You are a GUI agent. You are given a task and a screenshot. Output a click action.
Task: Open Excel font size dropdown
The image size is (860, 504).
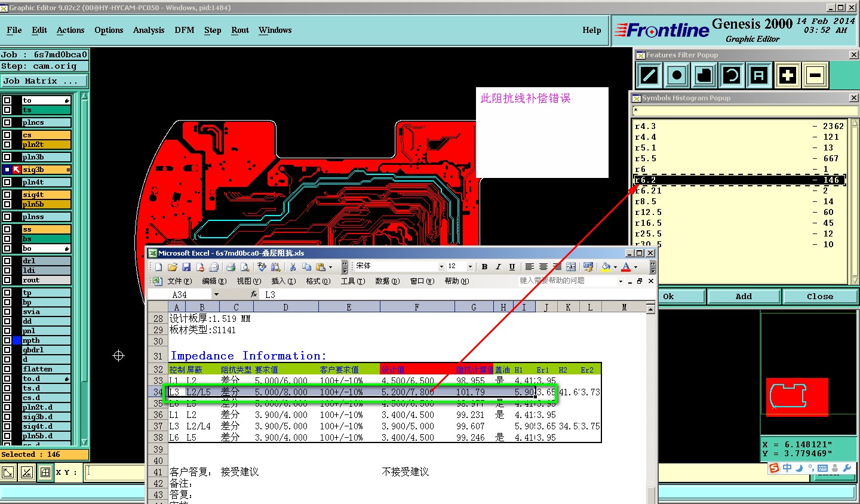point(471,266)
